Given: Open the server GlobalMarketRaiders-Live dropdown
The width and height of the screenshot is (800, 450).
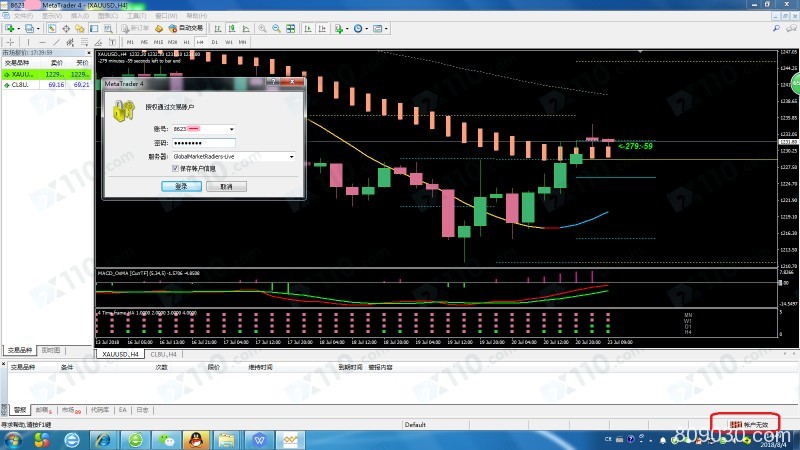Looking at the screenshot, I should click(x=291, y=157).
